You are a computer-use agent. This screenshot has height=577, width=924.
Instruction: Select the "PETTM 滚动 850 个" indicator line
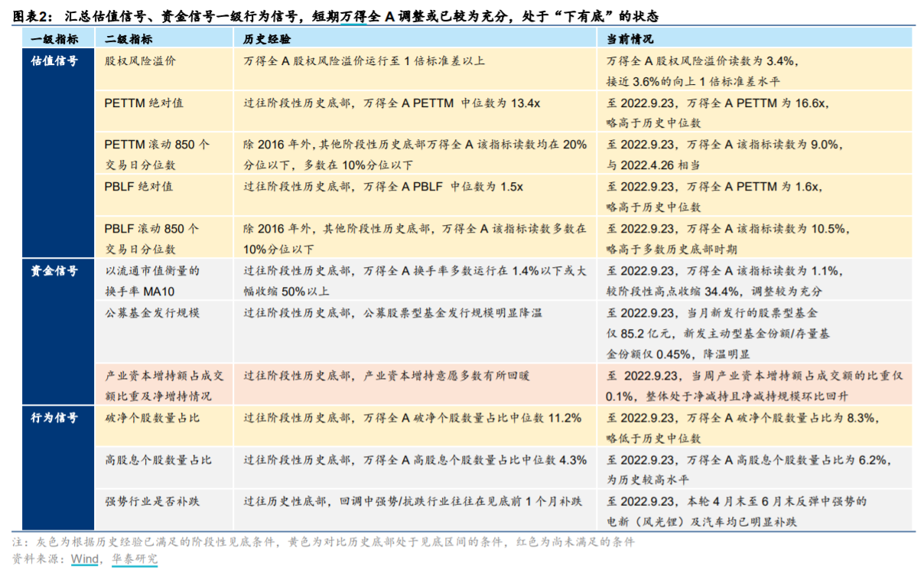[x=157, y=144]
